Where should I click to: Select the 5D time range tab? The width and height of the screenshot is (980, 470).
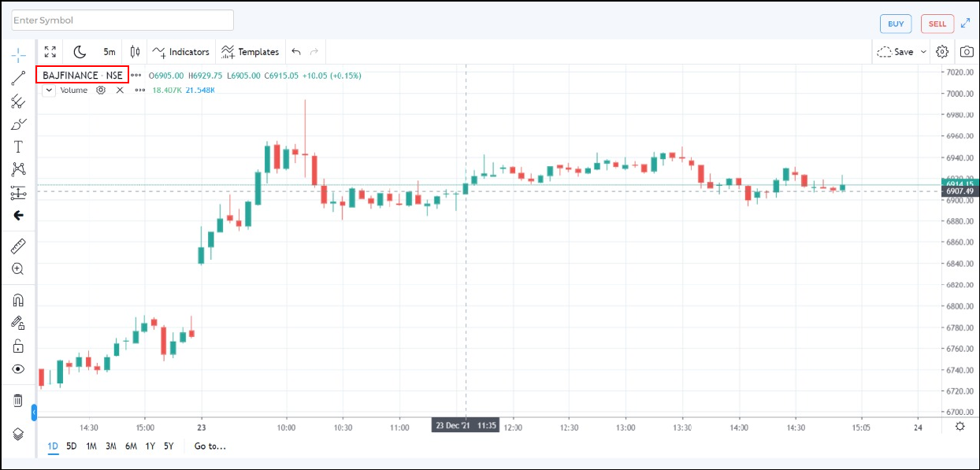(x=72, y=446)
